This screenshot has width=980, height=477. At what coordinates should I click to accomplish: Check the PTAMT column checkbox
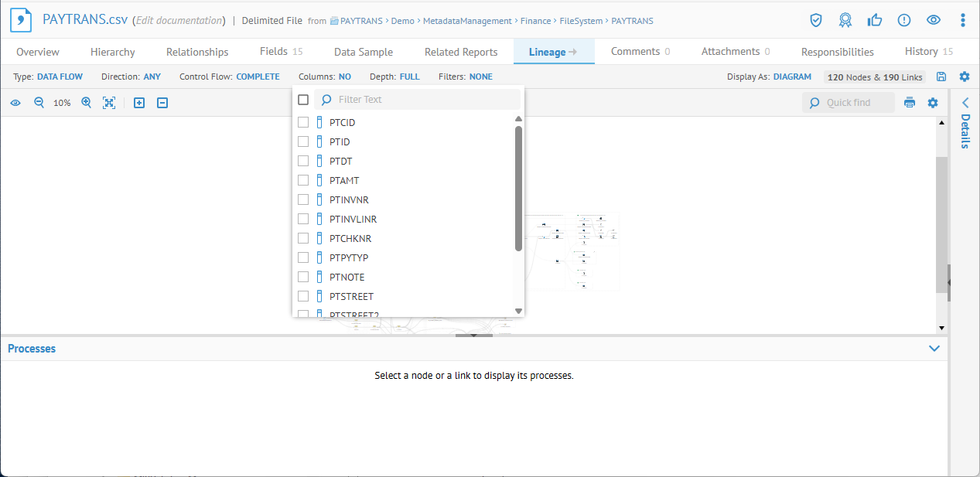point(302,179)
